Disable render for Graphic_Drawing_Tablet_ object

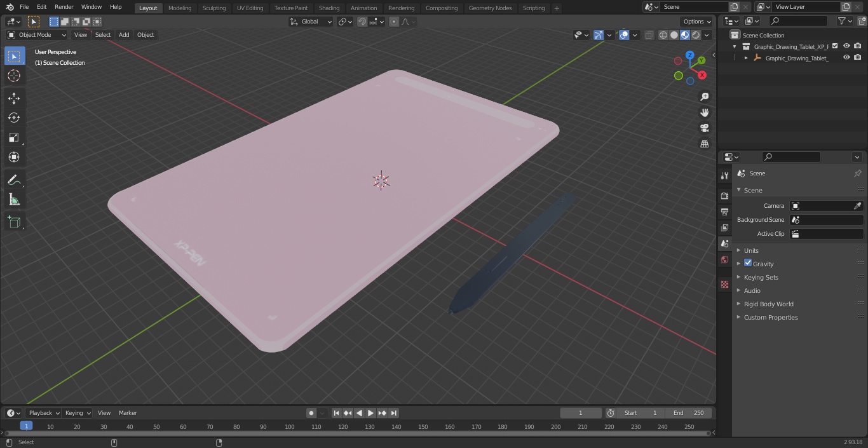858,58
